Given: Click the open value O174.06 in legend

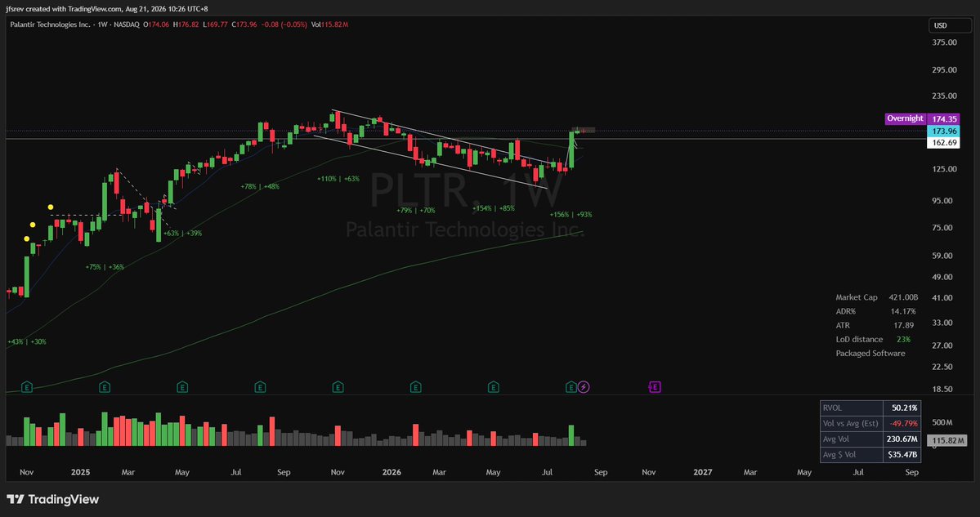Looking at the screenshot, I should 157,25.
